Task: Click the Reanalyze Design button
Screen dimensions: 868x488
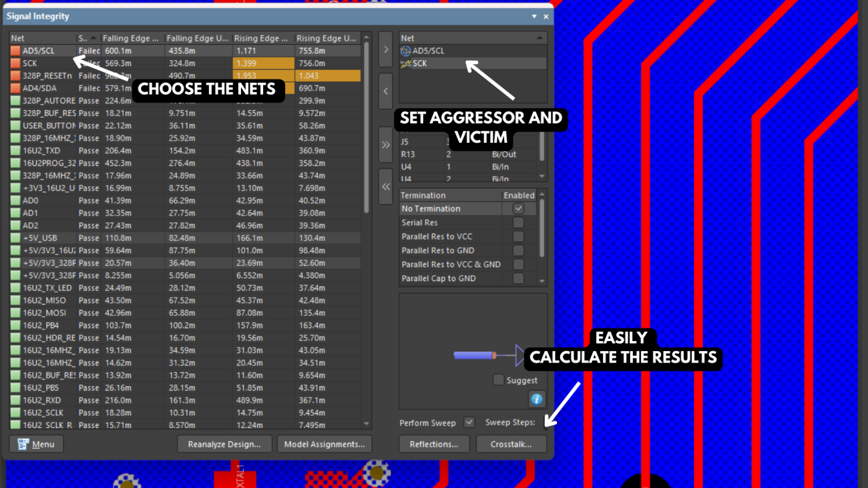Action: (x=224, y=444)
